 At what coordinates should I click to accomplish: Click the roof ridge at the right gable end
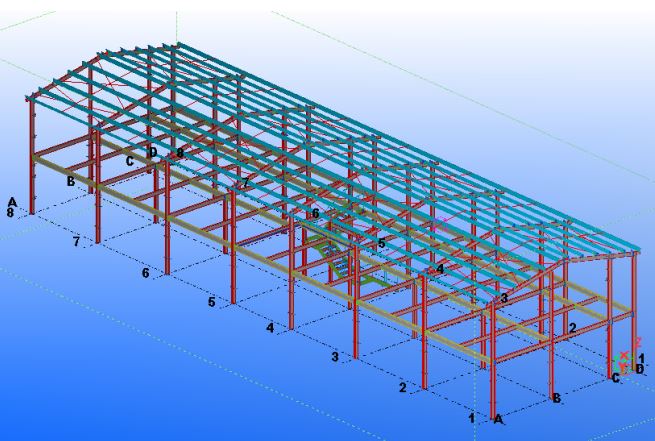pos(567,260)
